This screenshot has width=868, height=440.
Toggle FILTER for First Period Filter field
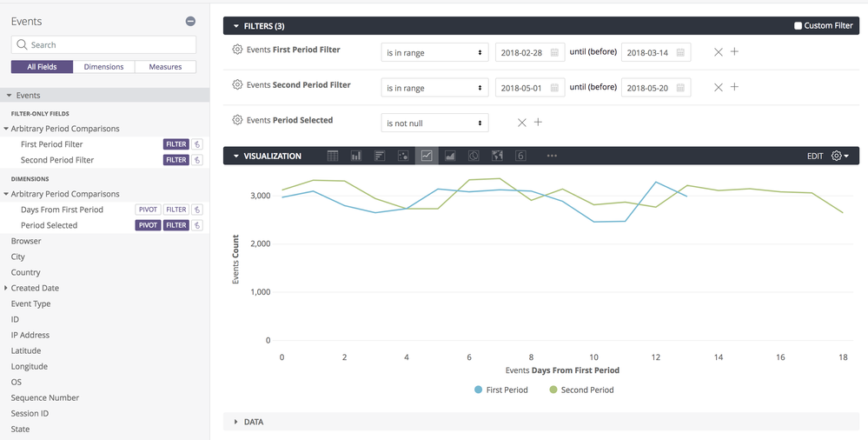click(176, 144)
